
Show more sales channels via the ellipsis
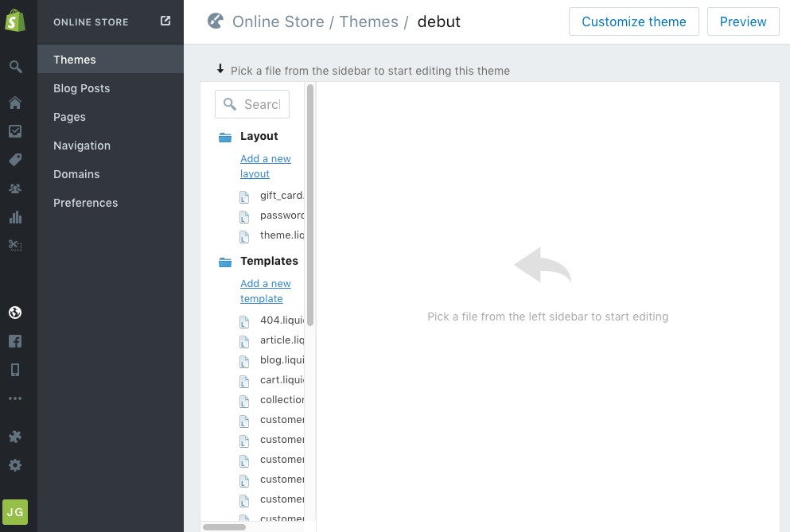coord(15,398)
